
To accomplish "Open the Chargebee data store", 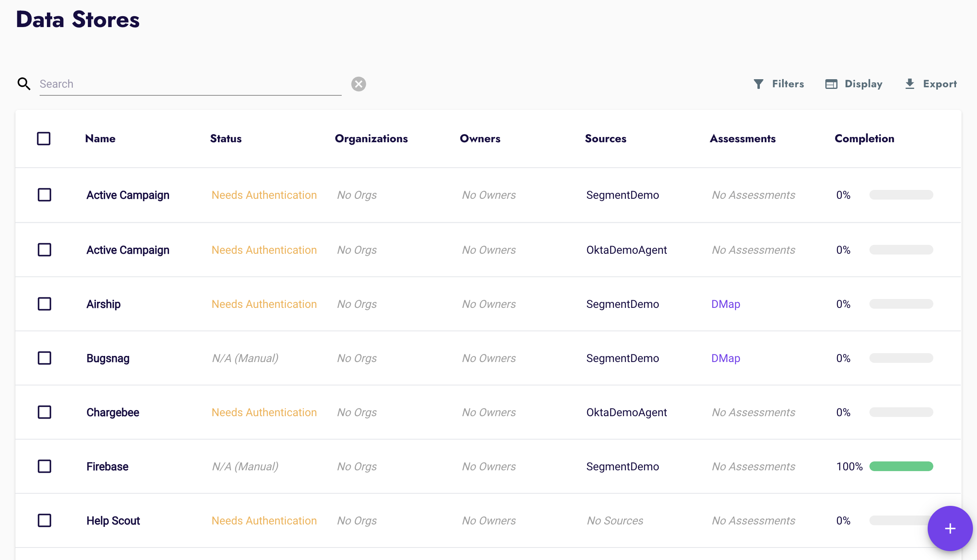I will [x=113, y=412].
